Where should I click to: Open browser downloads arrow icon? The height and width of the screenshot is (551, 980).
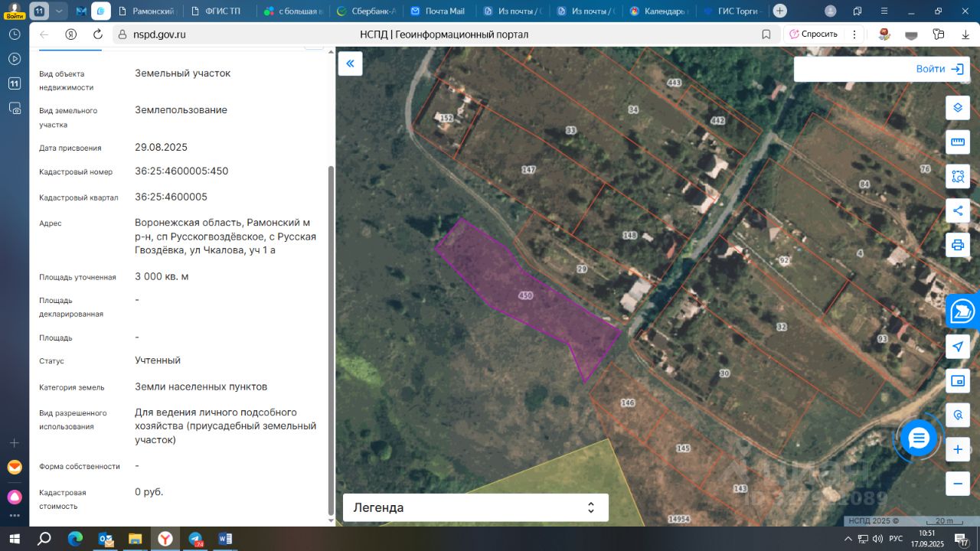tap(965, 34)
